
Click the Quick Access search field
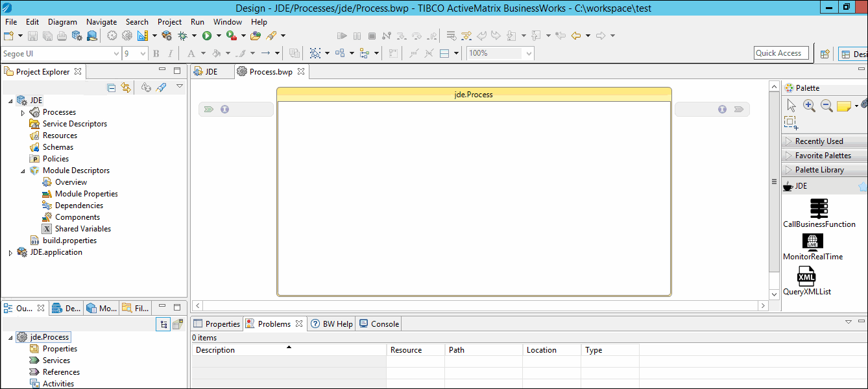click(781, 53)
